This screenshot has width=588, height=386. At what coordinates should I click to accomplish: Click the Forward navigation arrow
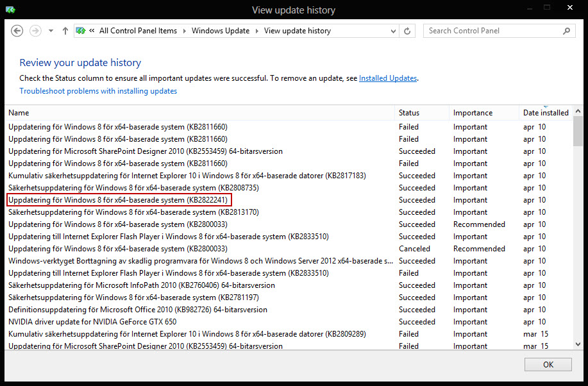point(35,31)
